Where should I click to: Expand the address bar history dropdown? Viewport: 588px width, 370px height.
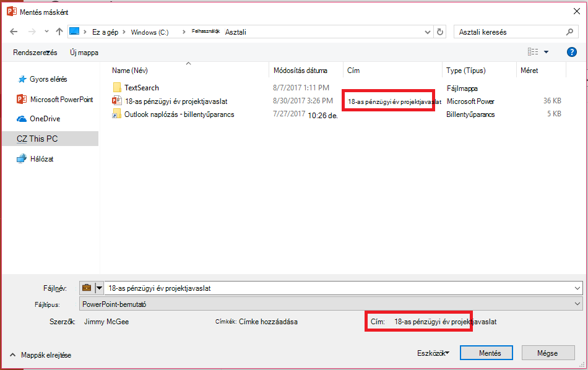428,32
